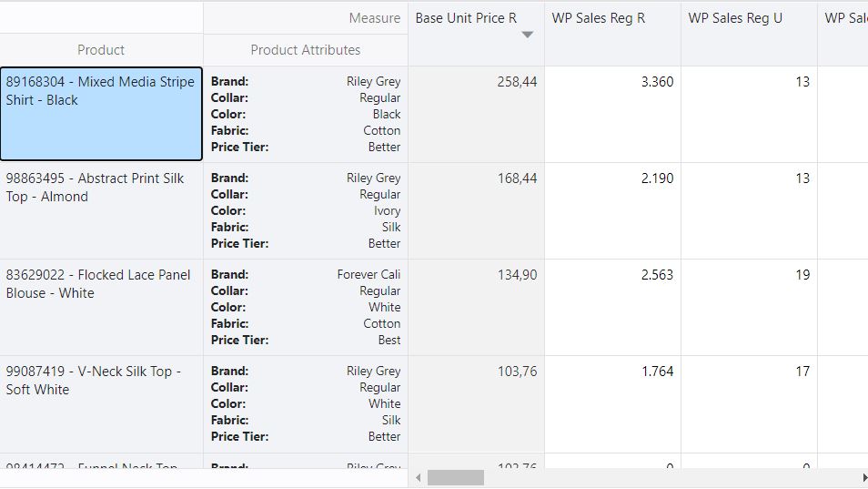Click the WP Sales Reg U cell showing 17
Screen dimensions: 868x489
click(x=749, y=403)
